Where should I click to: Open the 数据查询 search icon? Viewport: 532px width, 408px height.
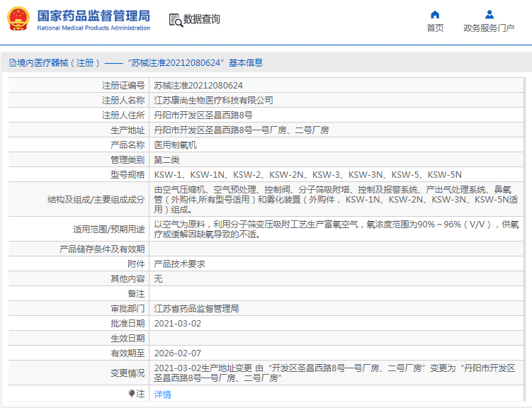tap(176, 21)
